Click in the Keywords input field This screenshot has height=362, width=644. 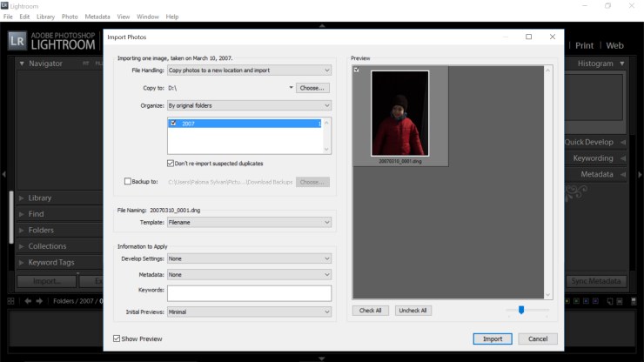click(x=249, y=293)
